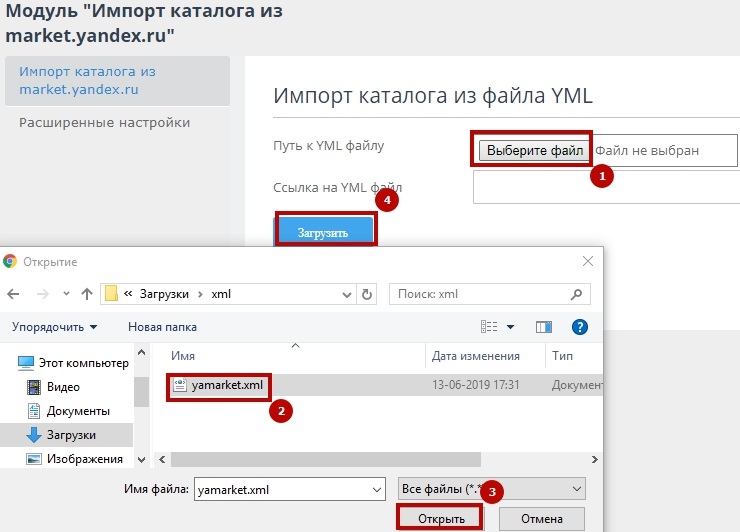This screenshot has width=740, height=532.
Task: Click the Отмена button
Action: (x=542, y=519)
